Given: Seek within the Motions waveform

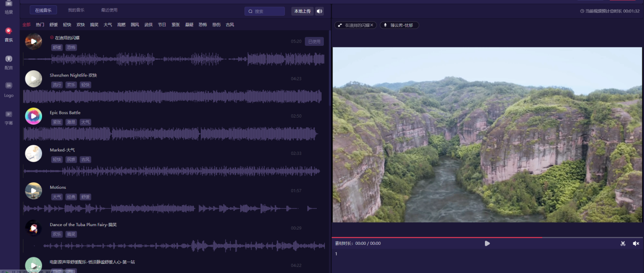Looking at the screenshot, I should coord(170,208).
